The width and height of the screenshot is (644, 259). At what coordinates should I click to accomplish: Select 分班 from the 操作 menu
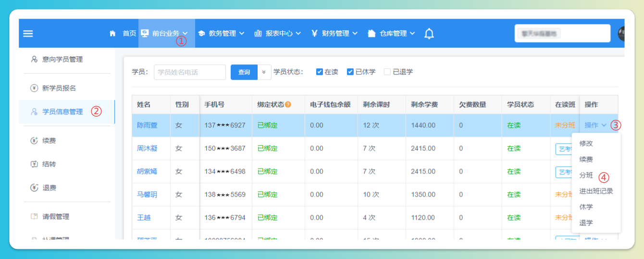[x=586, y=175]
